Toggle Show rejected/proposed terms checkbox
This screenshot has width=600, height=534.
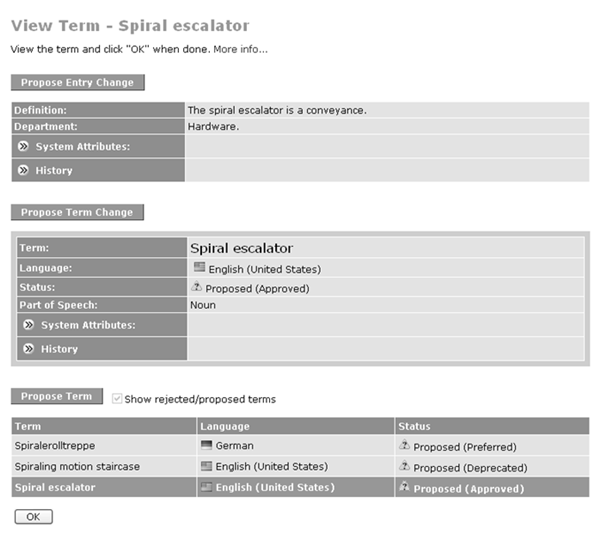coord(117,399)
